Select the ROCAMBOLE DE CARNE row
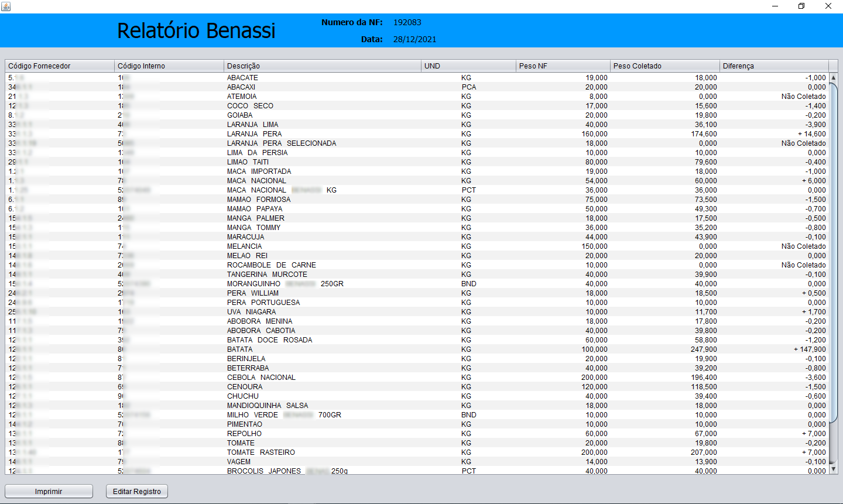The height and width of the screenshot is (504, 843). coord(417,265)
